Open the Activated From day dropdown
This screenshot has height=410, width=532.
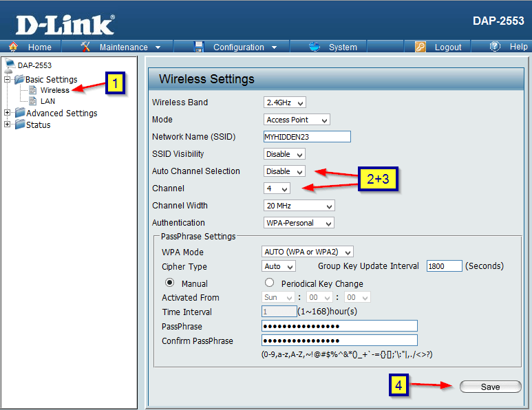coord(278,297)
